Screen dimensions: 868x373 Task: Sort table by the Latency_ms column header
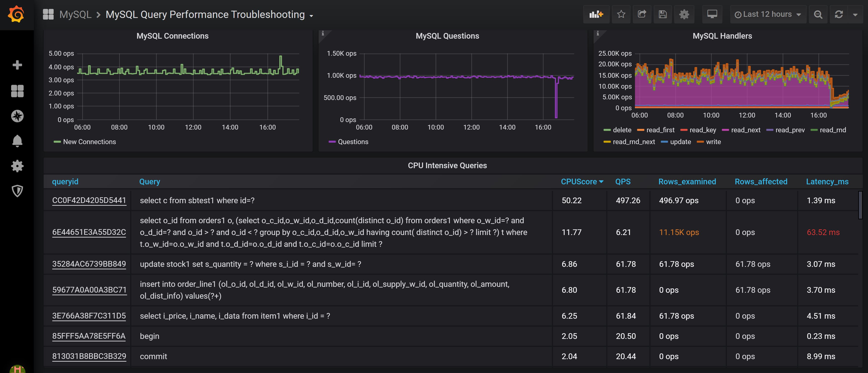(x=827, y=182)
